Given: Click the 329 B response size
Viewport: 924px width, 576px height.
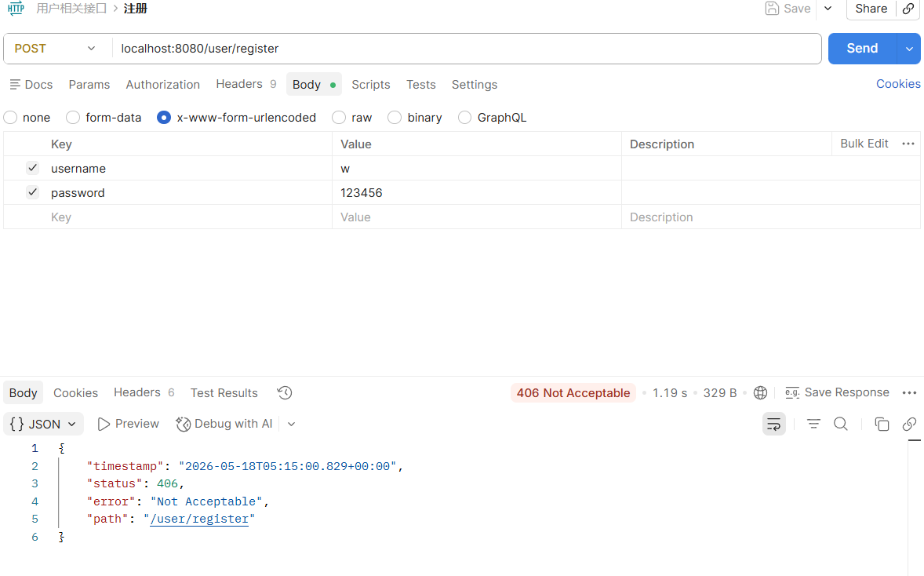Looking at the screenshot, I should (719, 392).
